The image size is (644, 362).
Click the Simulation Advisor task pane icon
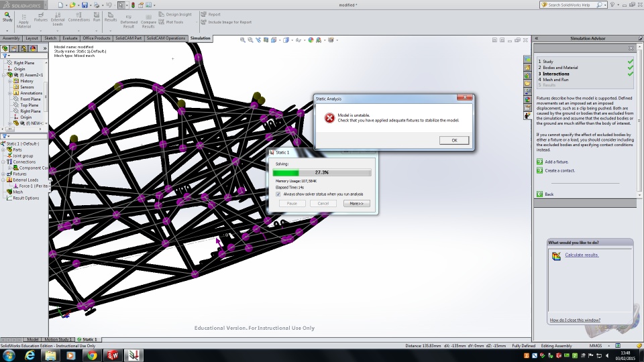527,116
